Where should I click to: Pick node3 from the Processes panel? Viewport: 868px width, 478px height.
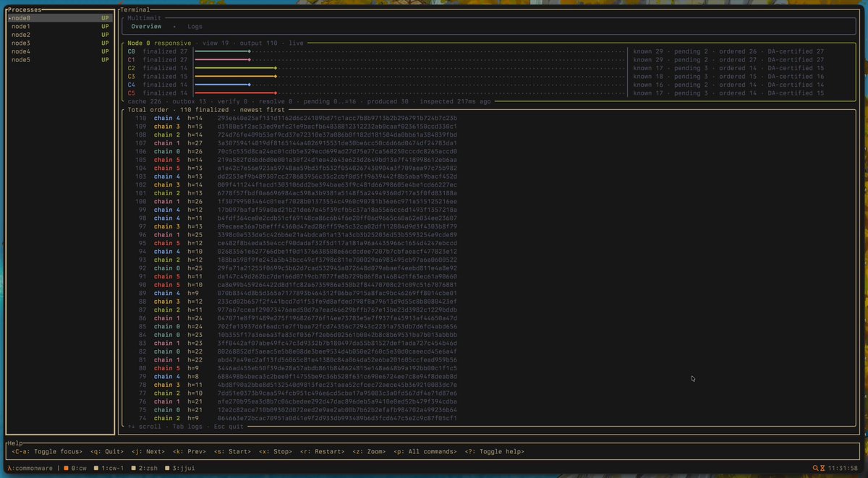(59, 43)
